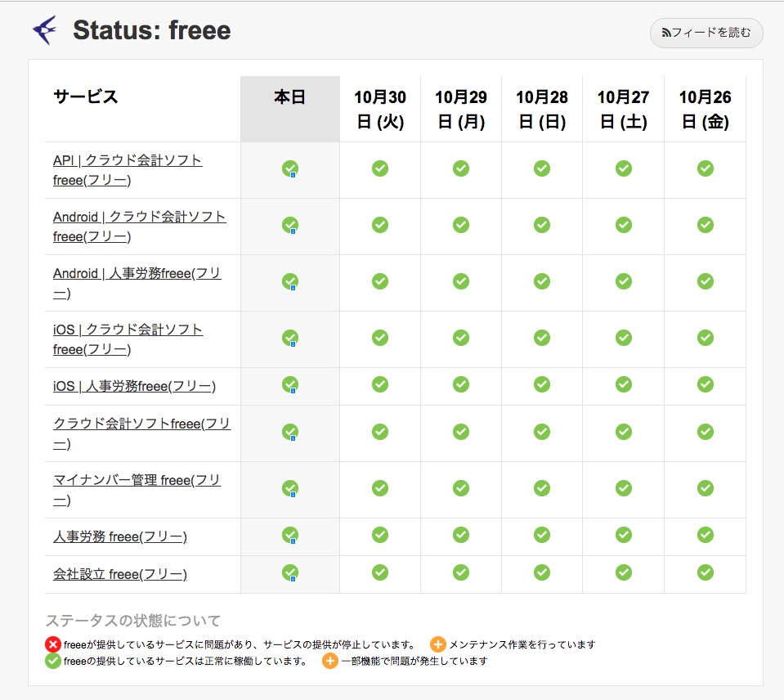784x700 pixels.
Task: Click the orange メンテナンス作業 legend icon
Action: pyautogui.click(x=438, y=644)
